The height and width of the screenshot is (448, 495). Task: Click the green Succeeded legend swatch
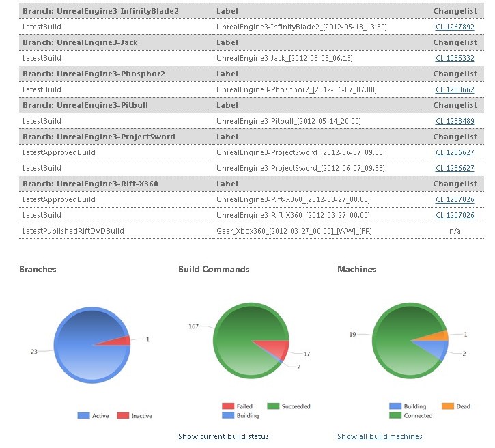273,406
